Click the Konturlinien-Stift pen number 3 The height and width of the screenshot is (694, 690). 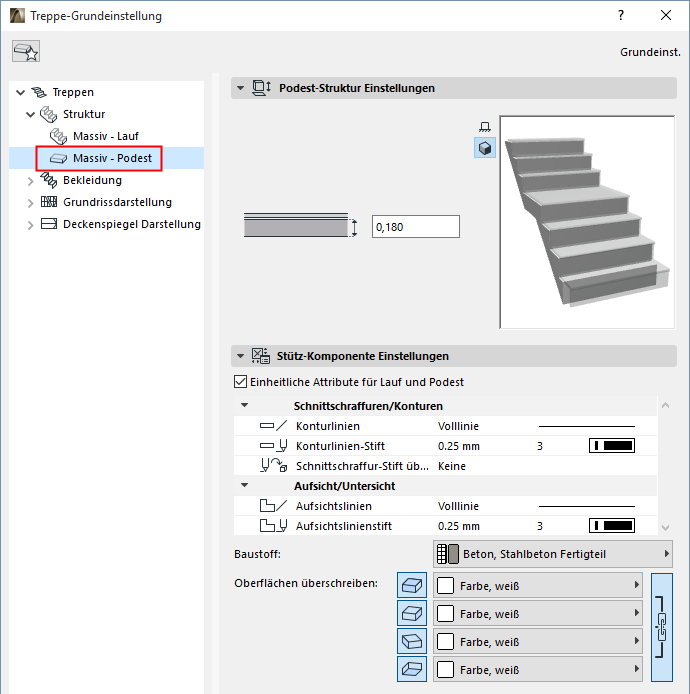[540, 446]
